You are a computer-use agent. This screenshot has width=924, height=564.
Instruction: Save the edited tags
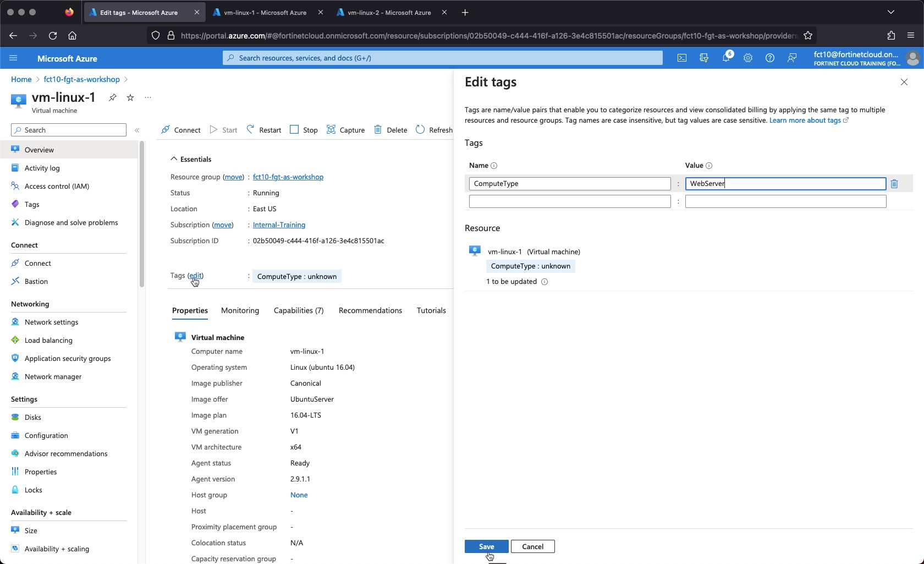(486, 546)
